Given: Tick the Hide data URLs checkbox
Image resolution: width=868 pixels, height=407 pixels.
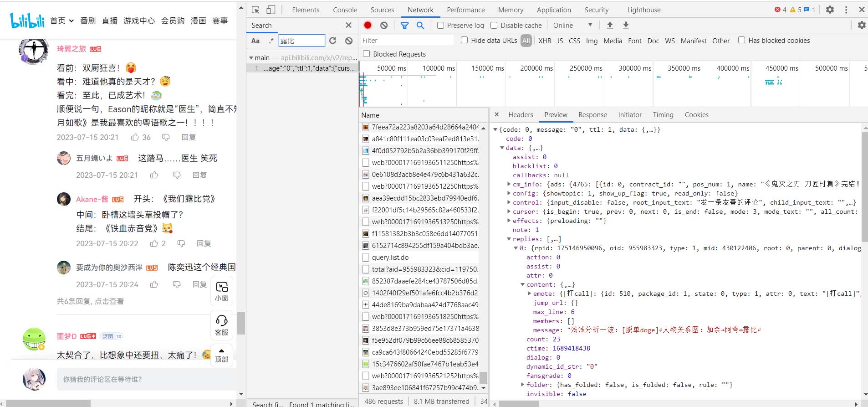Looking at the screenshot, I should 465,40.
